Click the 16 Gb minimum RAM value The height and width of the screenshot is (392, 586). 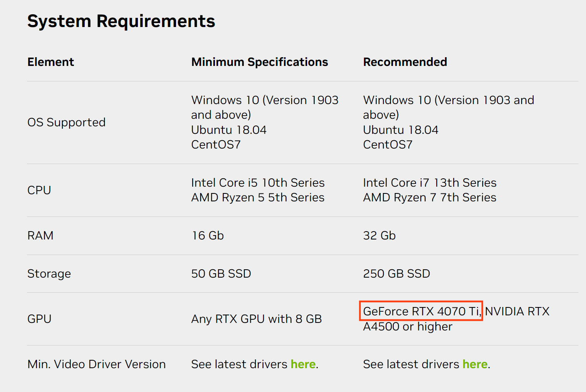[207, 236]
